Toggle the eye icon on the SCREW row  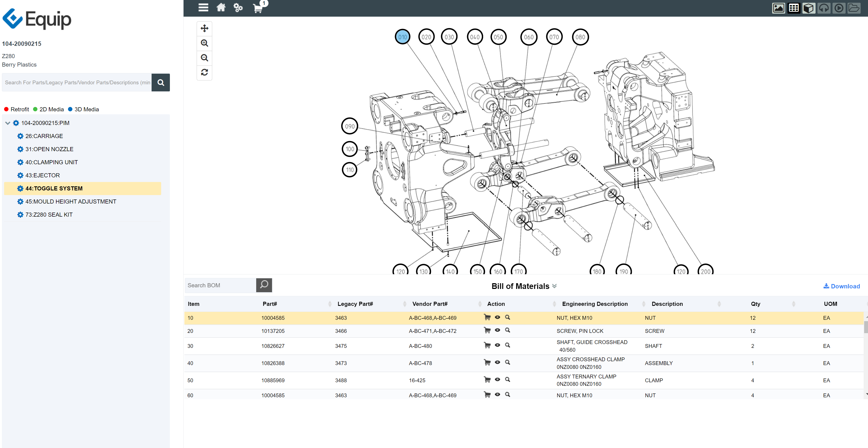pyautogui.click(x=497, y=330)
